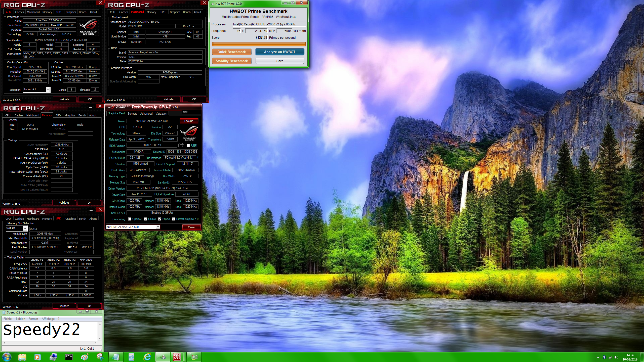Click OK in the Mainboard window
Image resolution: width=644 pixels, height=362 pixels.
(194, 99)
